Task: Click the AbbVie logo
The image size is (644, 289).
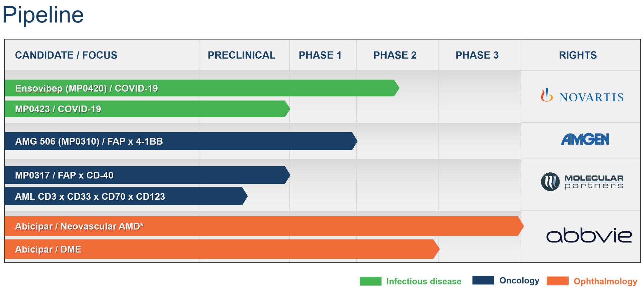Action: coord(589,235)
